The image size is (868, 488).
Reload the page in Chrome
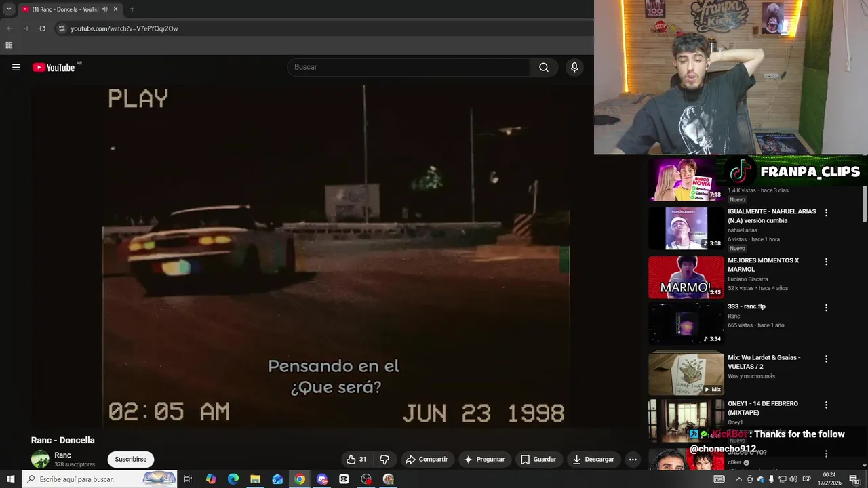point(42,28)
